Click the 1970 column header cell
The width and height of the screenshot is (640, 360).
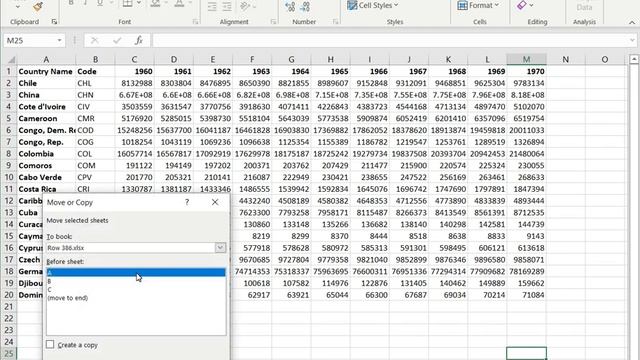[527, 71]
